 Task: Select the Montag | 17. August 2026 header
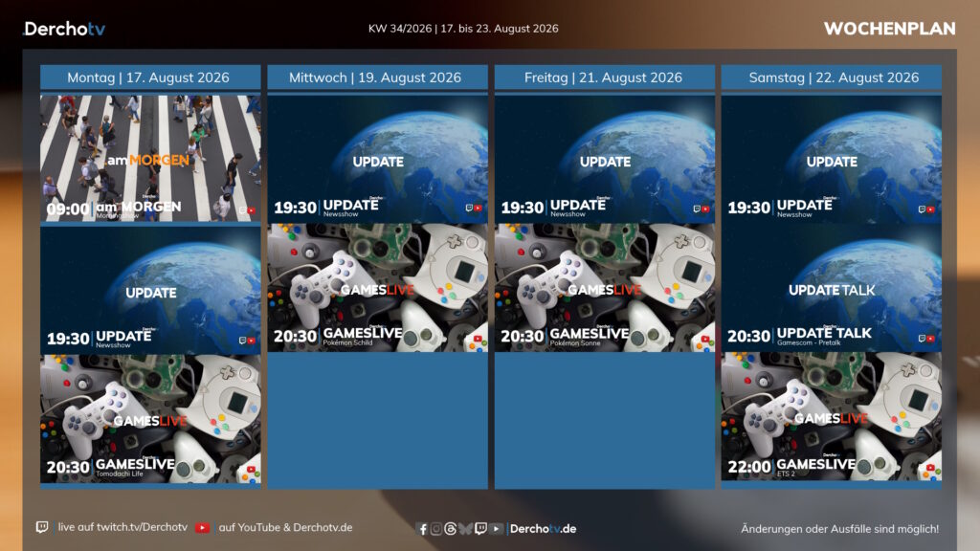tap(150, 77)
